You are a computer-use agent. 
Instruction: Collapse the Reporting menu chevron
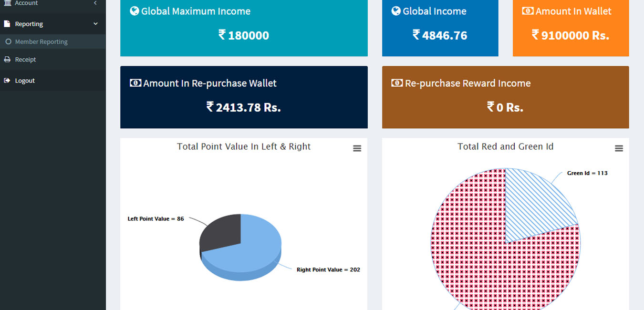[95, 24]
